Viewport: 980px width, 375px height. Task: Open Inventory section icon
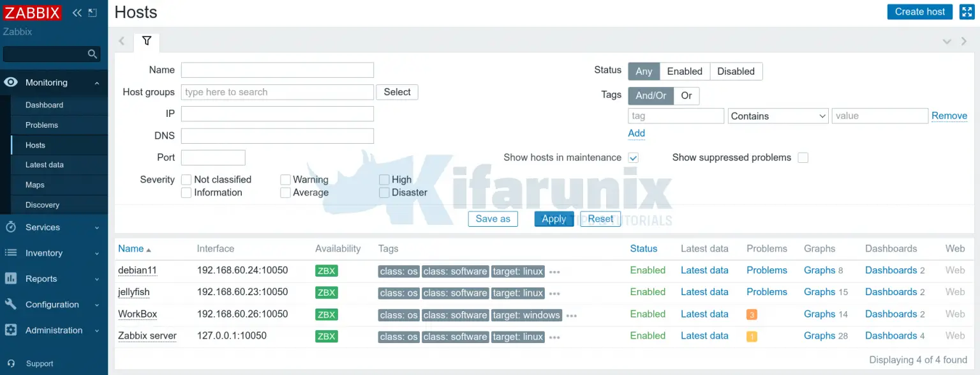click(10, 253)
